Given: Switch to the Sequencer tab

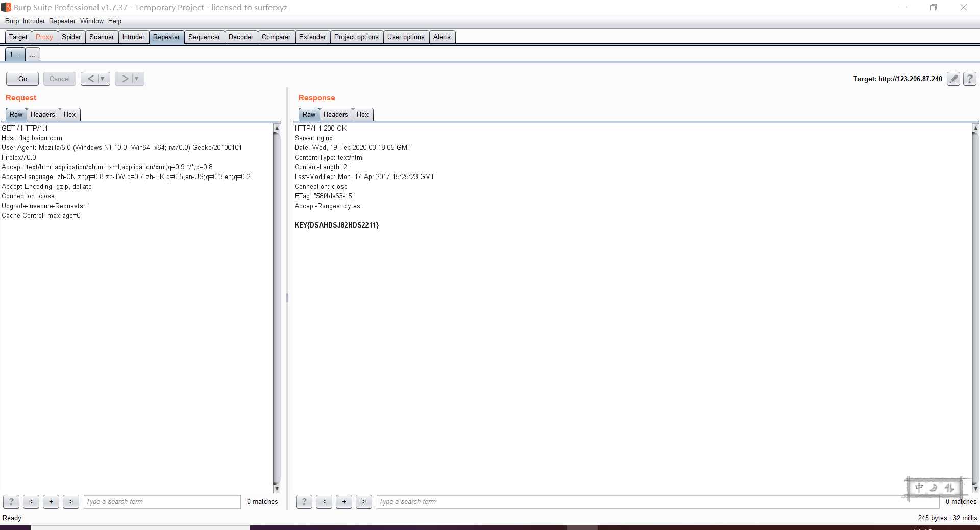Looking at the screenshot, I should [x=204, y=37].
